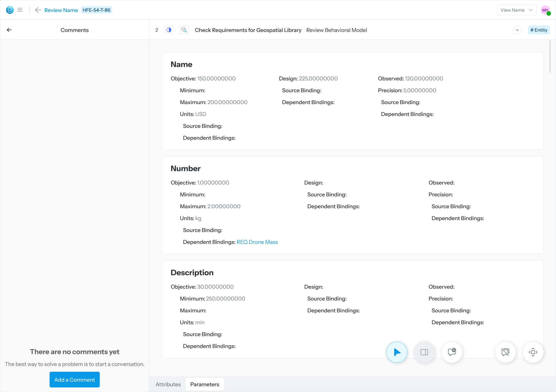Select the Parameters tab
556x392 pixels.
click(x=204, y=384)
